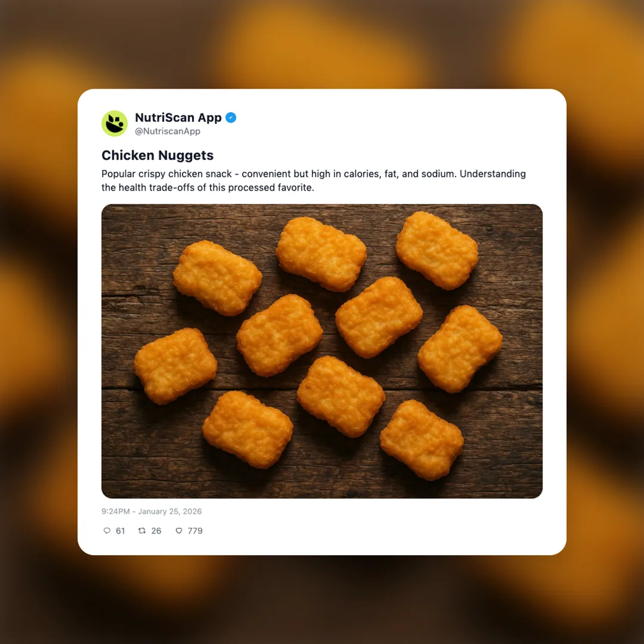
Task: Click the post description text
Action: 313,180
